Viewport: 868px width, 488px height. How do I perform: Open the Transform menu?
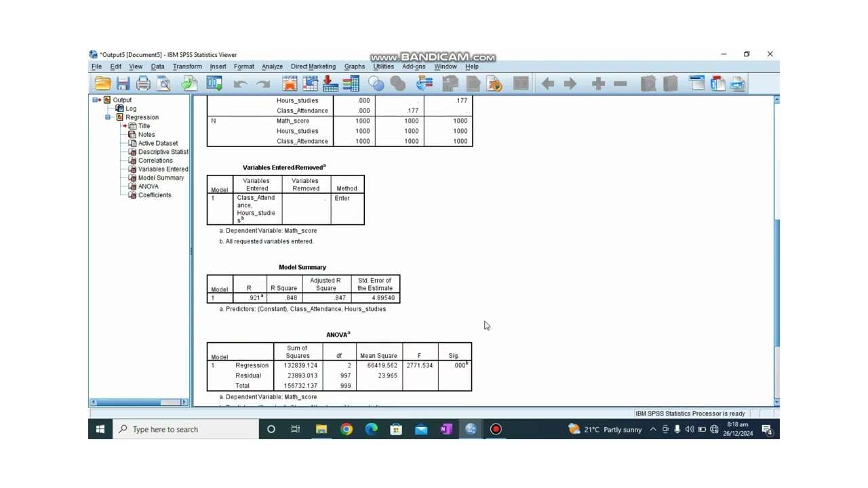pyautogui.click(x=187, y=66)
